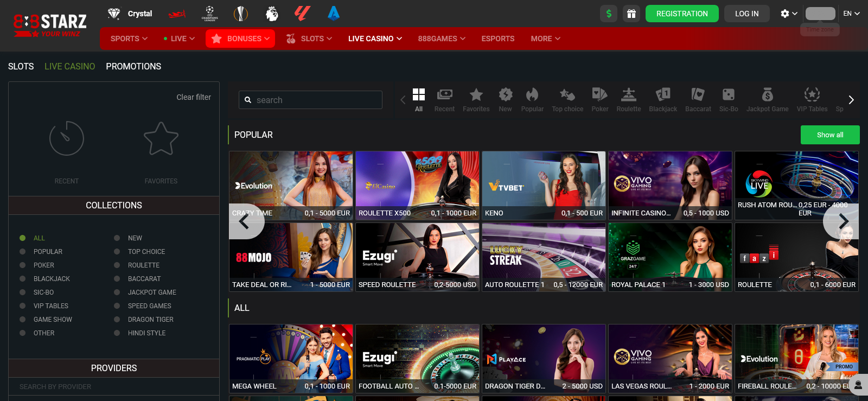Screen dimensions: 868x401
Task: Open the Champions League icon
Action: (209, 14)
